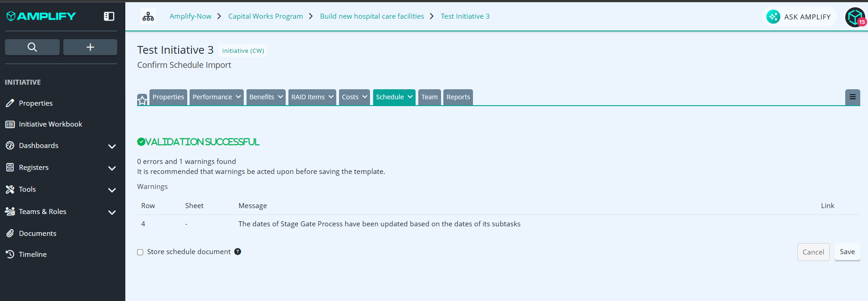Viewport: 868px width, 301px height.
Task: Open Timeline in sidebar
Action: 33,255
